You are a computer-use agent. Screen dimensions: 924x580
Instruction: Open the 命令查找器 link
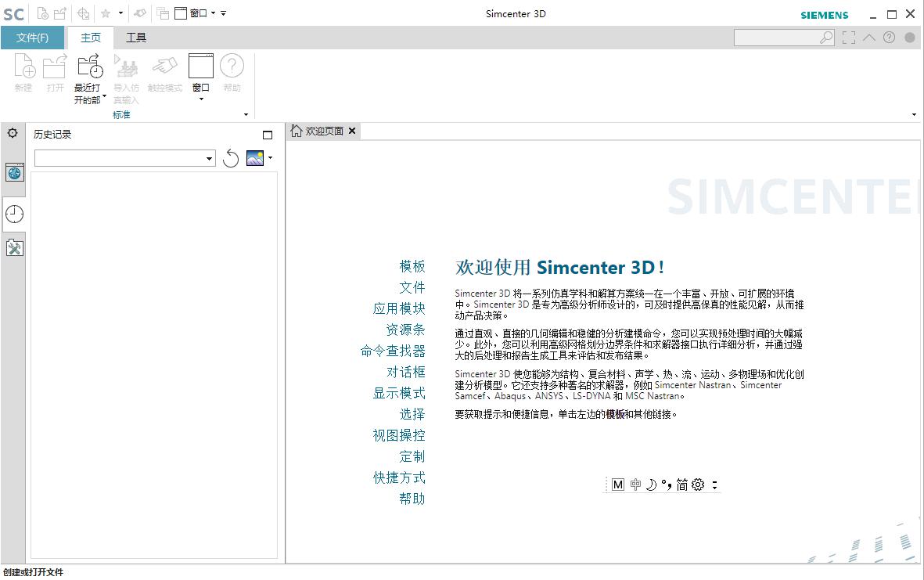[x=393, y=351]
